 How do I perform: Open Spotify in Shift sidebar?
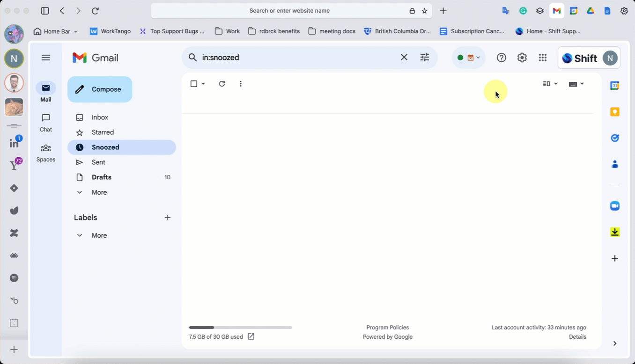[14, 278]
